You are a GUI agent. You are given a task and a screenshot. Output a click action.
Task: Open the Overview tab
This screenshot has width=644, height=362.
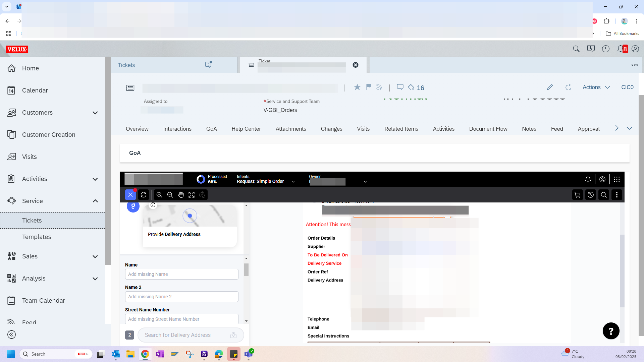137,129
